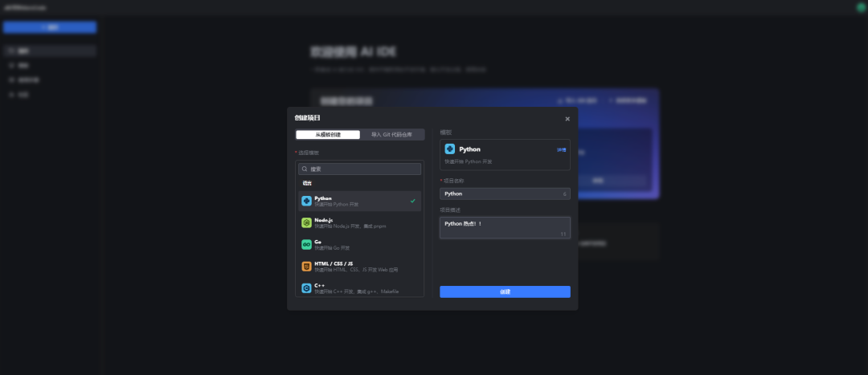This screenshot has width=868, height=375.
Task: Switch to the 导入 Git 代码仓库 tab
Action: tap(392, 134)
